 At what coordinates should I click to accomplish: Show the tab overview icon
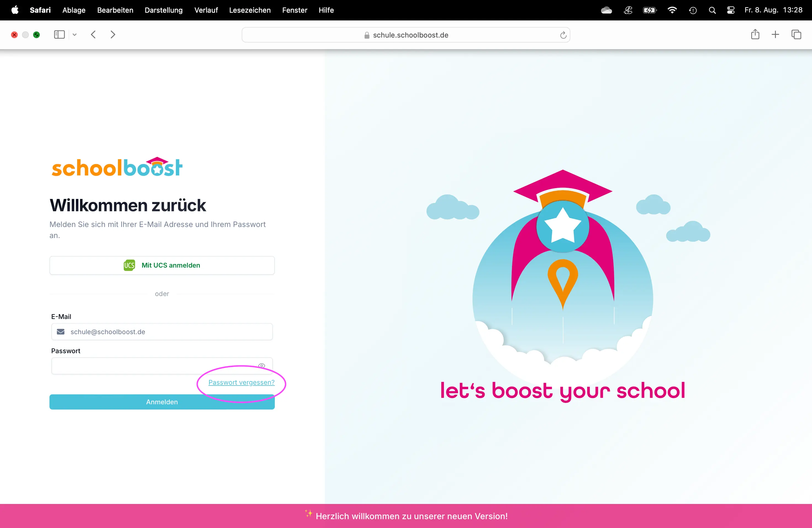[x=796, y=35]
